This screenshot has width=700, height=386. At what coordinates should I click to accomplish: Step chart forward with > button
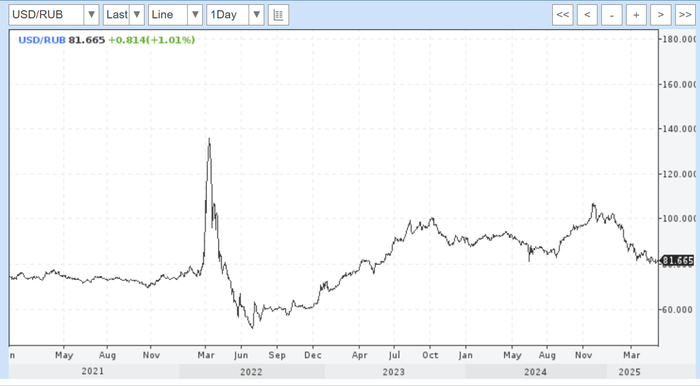[x=661, y=15]
